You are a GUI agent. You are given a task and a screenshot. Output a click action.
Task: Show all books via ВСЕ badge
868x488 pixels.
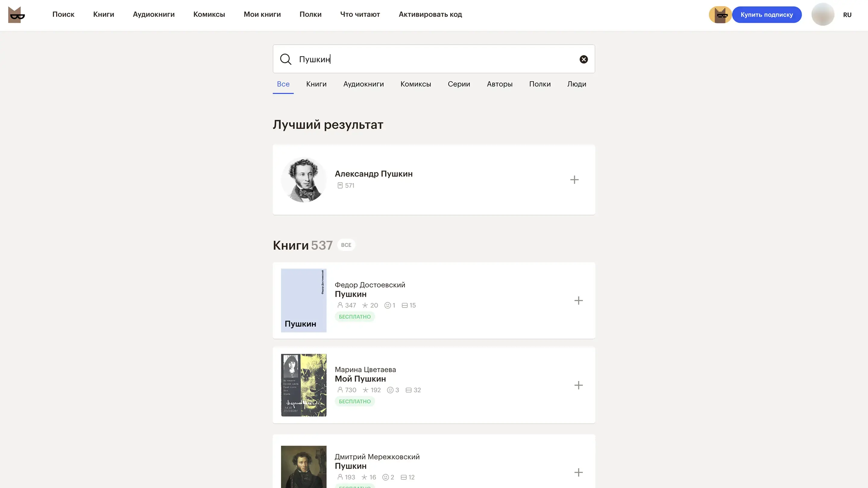[346, 245]
